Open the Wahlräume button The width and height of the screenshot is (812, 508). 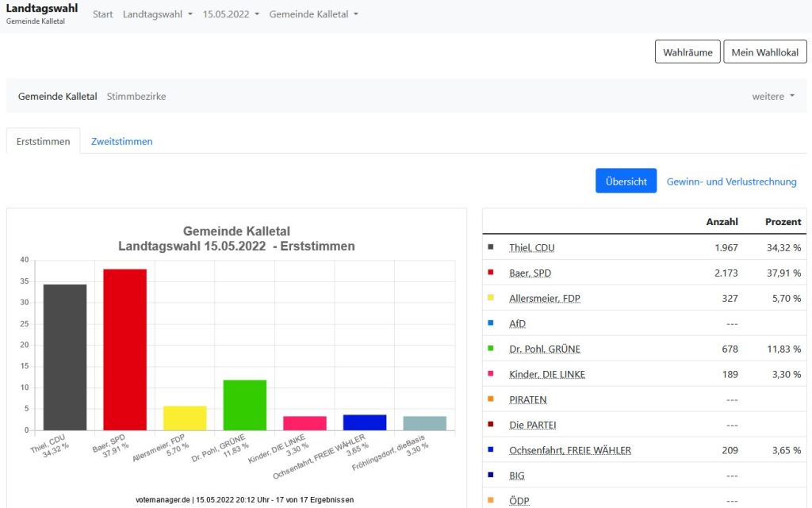click(x=688, y=52)
